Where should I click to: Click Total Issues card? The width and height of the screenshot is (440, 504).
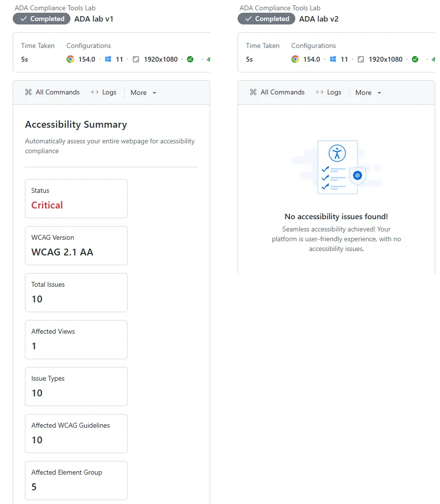pyautogui.click(x=76, y=293)
